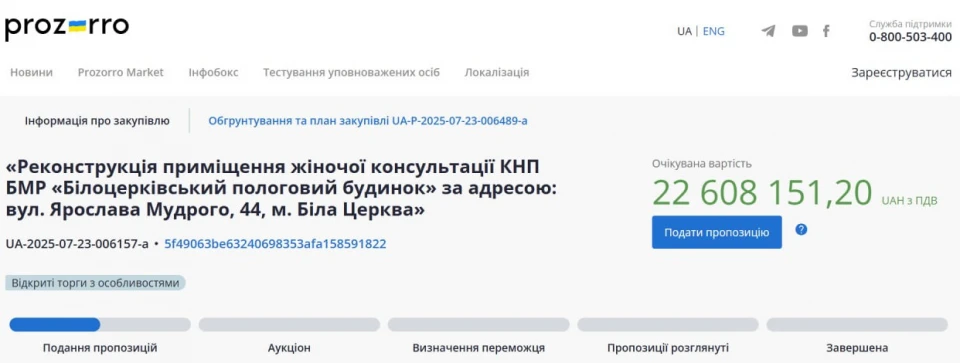Open the YouTube channel icon
960x363 pixels.
800,31
